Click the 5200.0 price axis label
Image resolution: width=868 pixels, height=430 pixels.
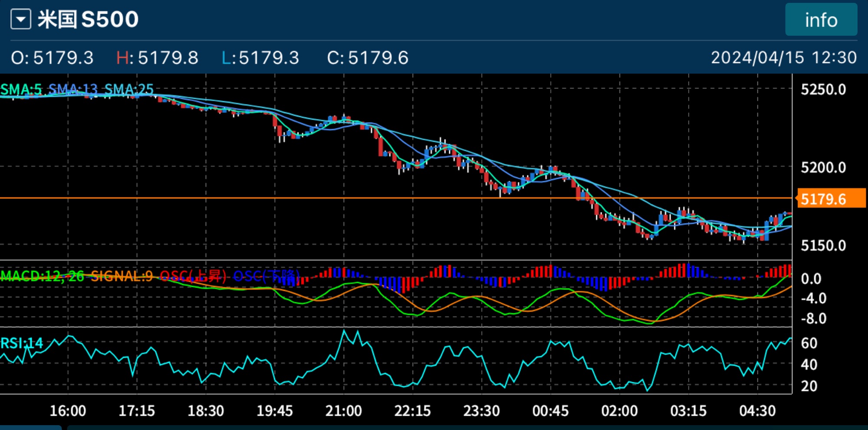point(823,167)
